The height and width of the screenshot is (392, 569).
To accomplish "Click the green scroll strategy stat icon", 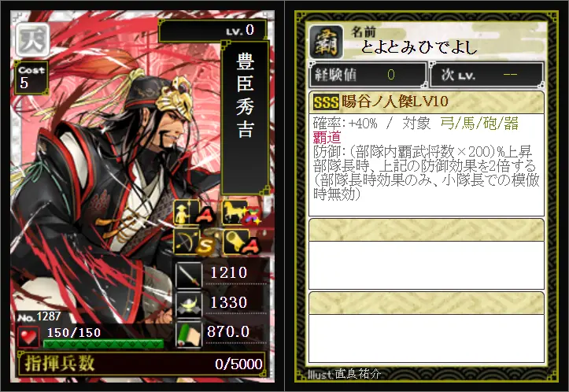I will [189, 334].
